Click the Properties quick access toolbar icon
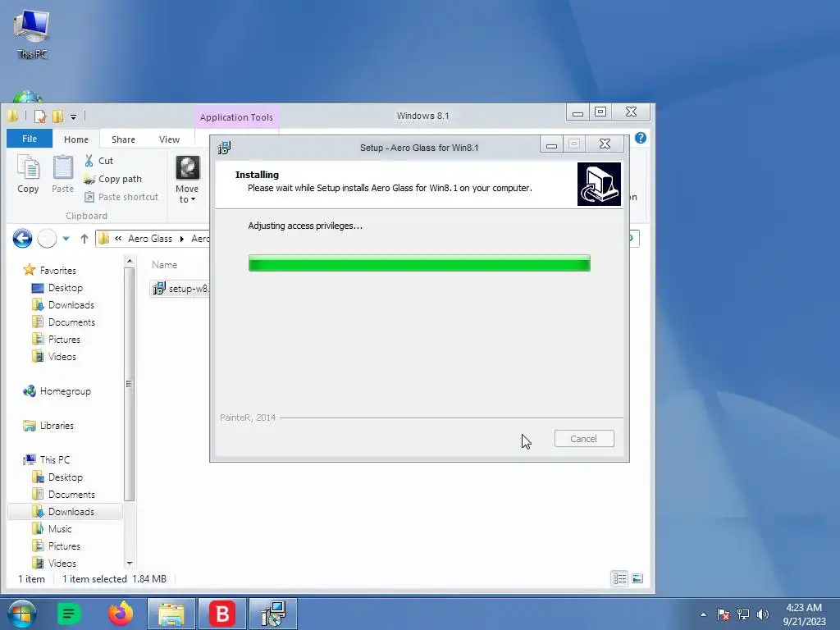 (40, 116)
